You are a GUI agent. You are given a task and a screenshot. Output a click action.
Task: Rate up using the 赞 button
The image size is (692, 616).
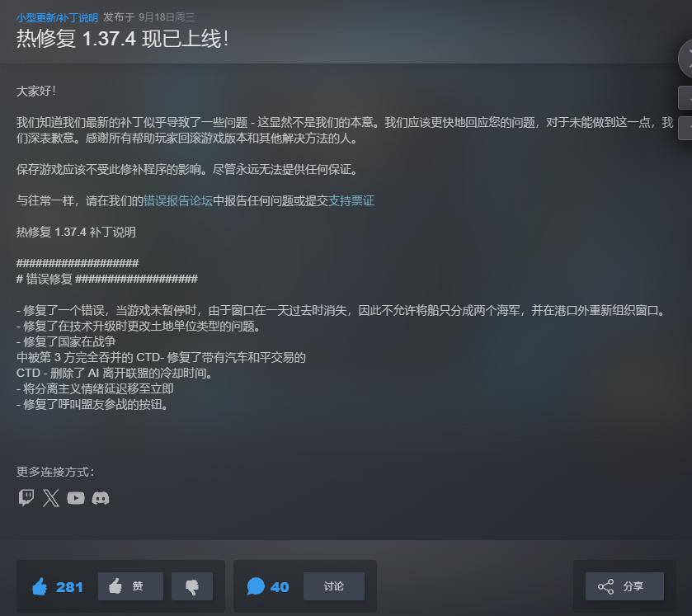pos(130,586)
